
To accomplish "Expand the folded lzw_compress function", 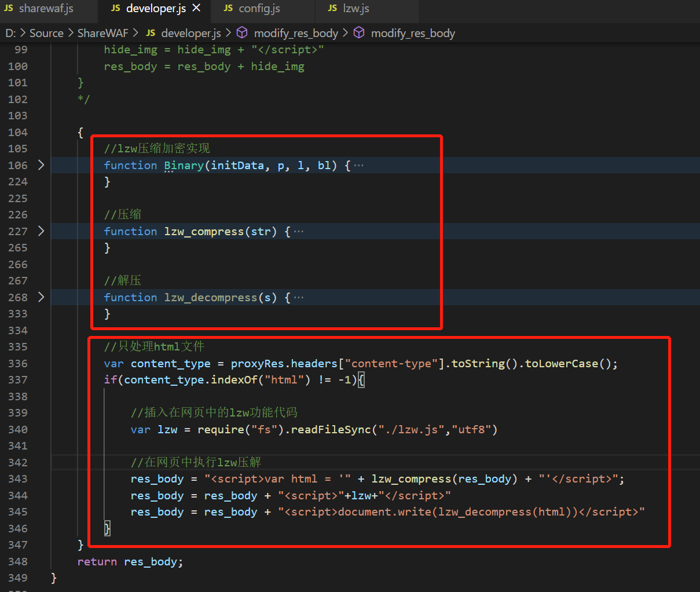I will click(x=41, y=231).
